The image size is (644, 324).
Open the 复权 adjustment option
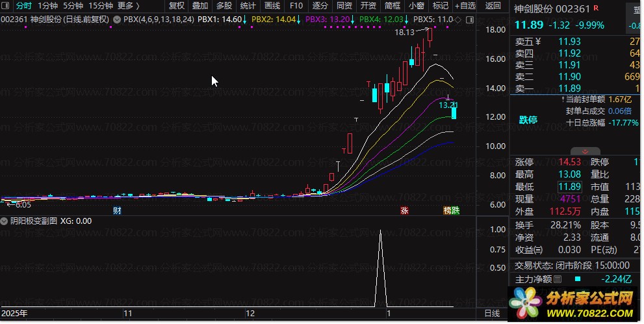click(x=177, y=6)
